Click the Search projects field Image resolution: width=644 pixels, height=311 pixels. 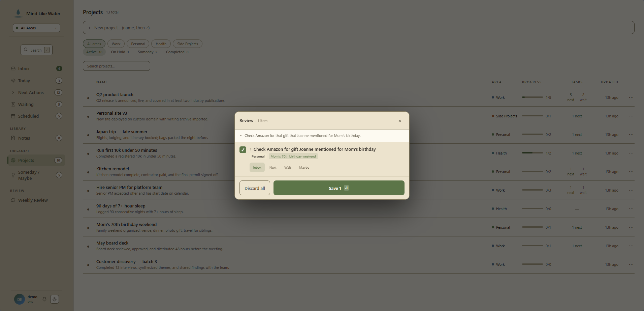117,66
